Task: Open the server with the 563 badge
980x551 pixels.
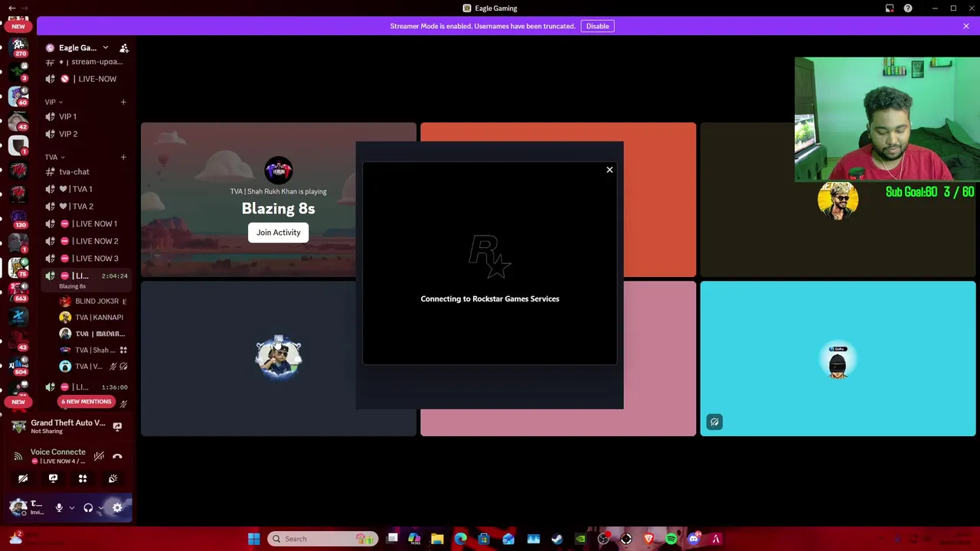Action: (x=18, y=292)
